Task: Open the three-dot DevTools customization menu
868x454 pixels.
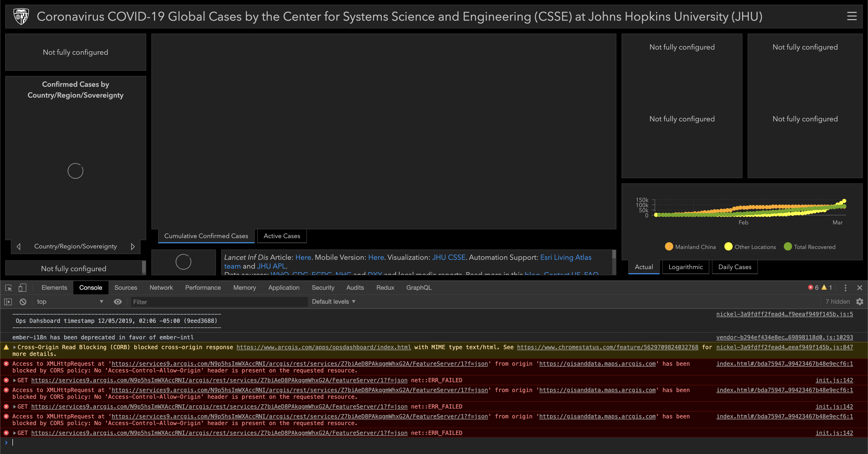Action: (846, 288)
